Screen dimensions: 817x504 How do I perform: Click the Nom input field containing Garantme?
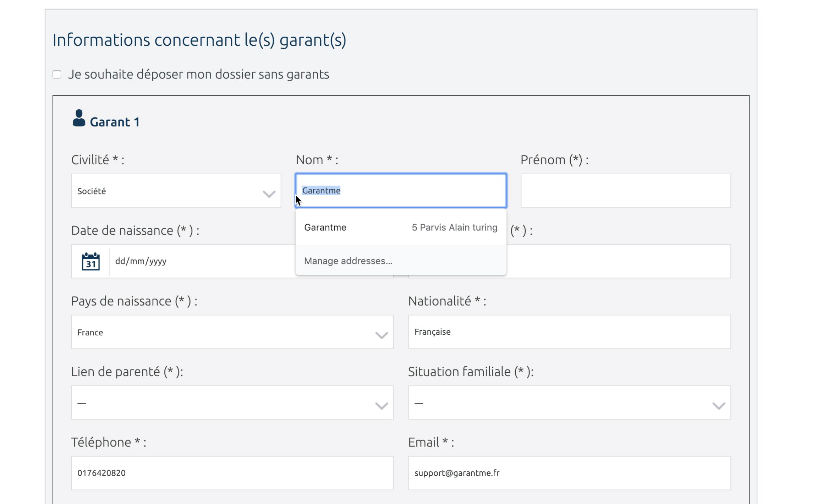coord(401,191)
